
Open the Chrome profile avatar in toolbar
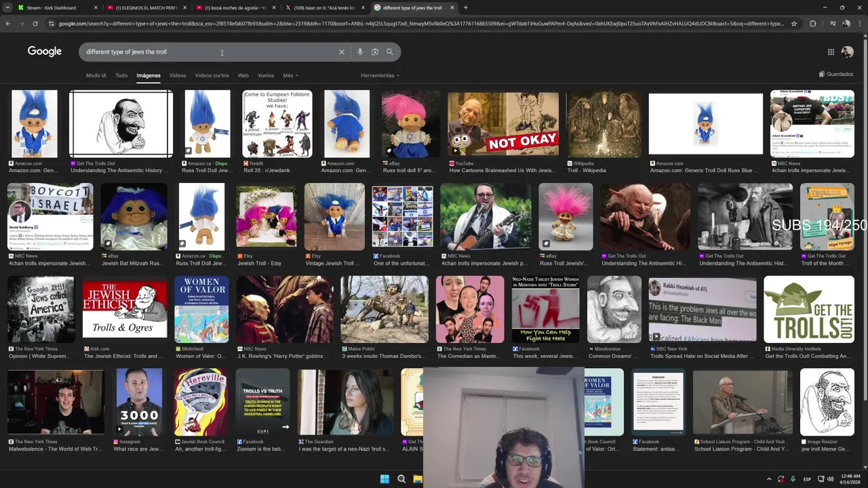tap(846, 24)
